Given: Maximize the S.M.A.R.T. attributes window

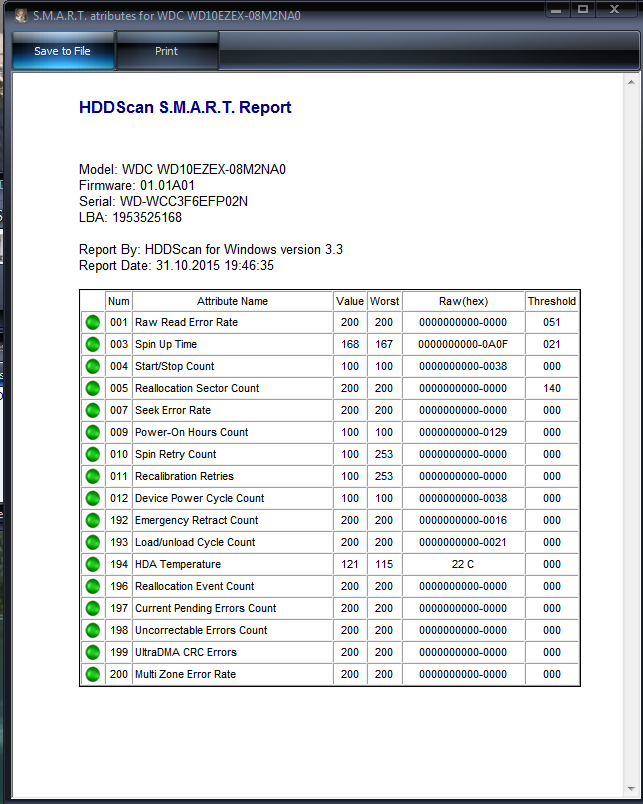Looking at the screenshot, I should coord(583,10).
